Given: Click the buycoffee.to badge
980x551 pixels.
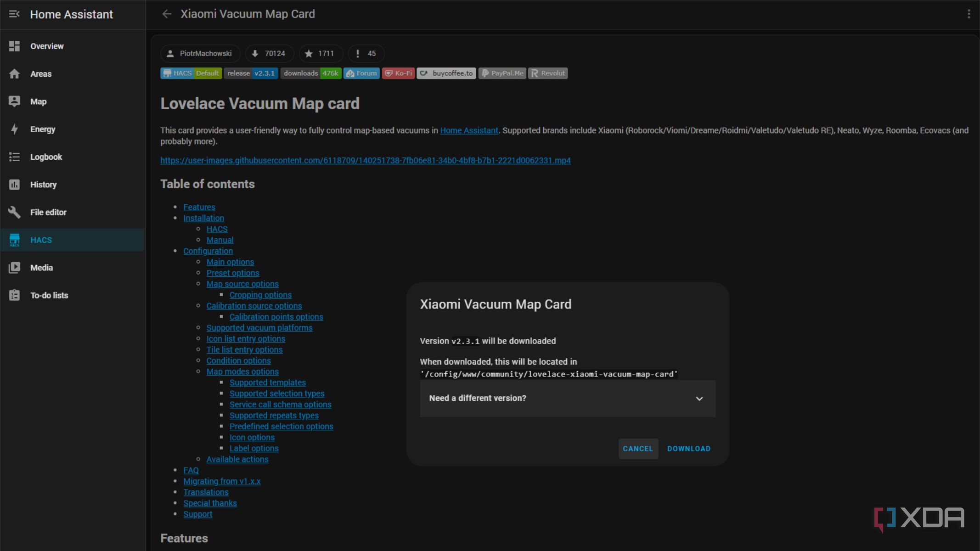Looking at the screenshot, I should pos(446,73).
